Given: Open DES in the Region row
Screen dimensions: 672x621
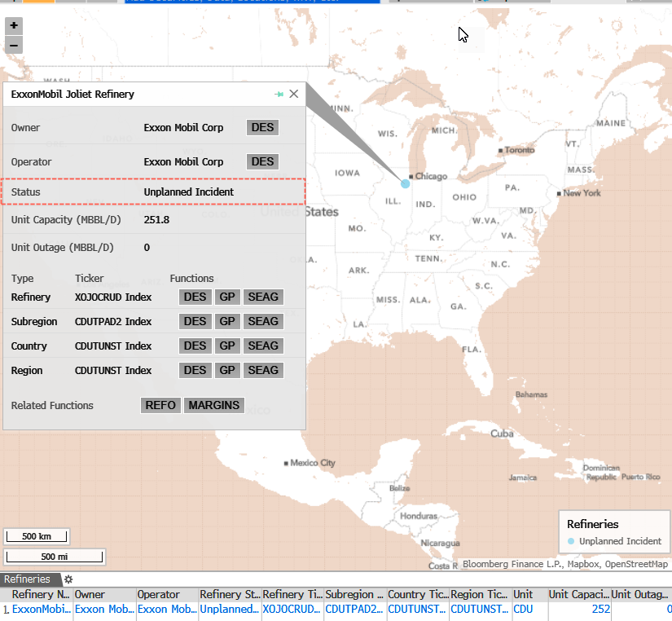Looking at the screenshot, I should 195,370.
